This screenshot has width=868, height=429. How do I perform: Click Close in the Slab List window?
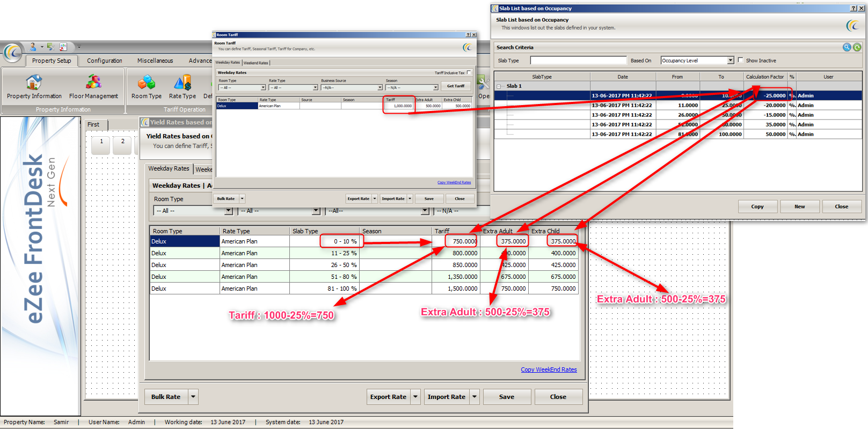[842, 206]
